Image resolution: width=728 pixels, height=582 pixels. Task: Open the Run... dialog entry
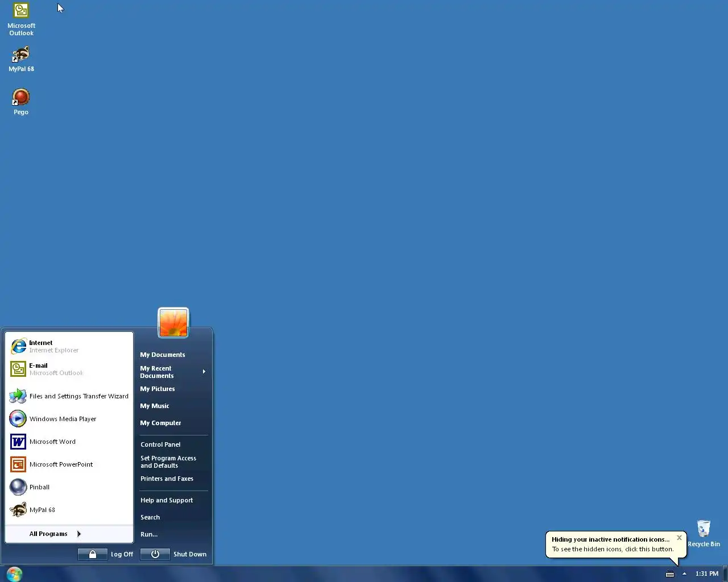149,534
